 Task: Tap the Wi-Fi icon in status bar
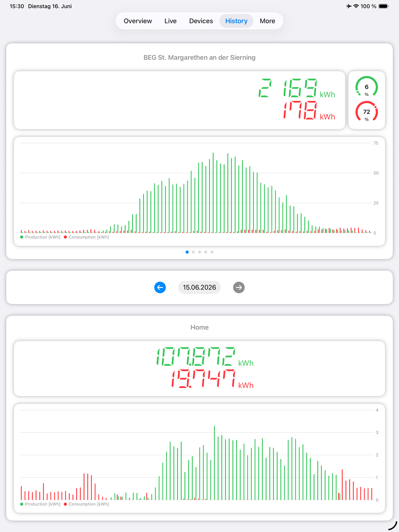click(356, 6)
